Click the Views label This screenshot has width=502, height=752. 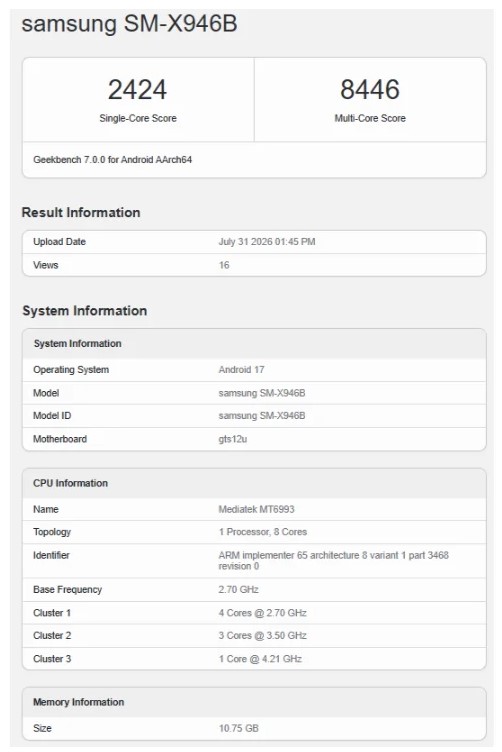(x=46, y=265)
